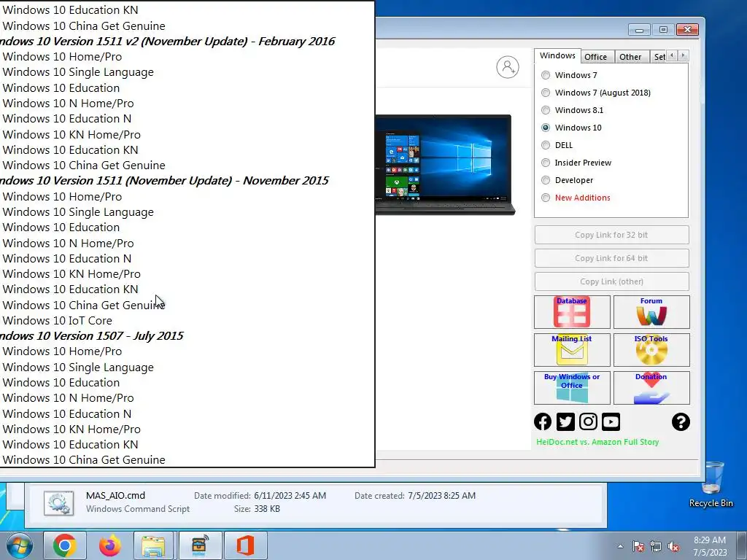Open the Recycle Bin on desktop

coord(711,484)
